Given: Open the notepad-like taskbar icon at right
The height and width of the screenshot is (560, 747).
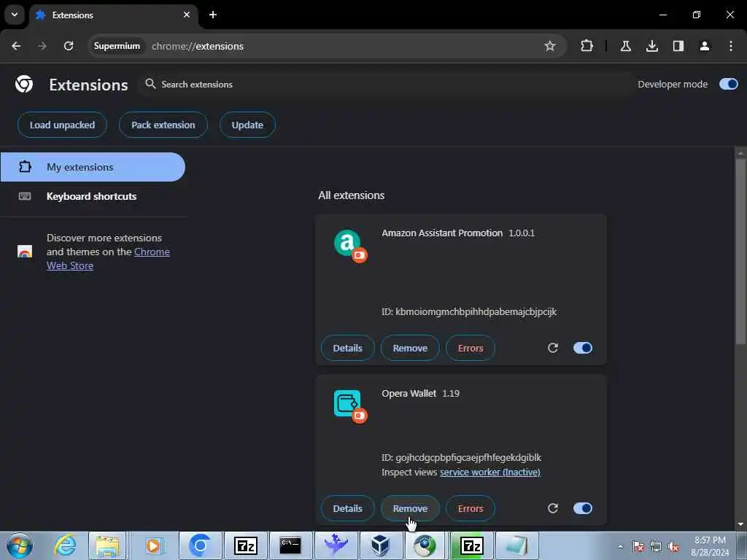Looking at the screenshot, I should [x=516, y=545].
